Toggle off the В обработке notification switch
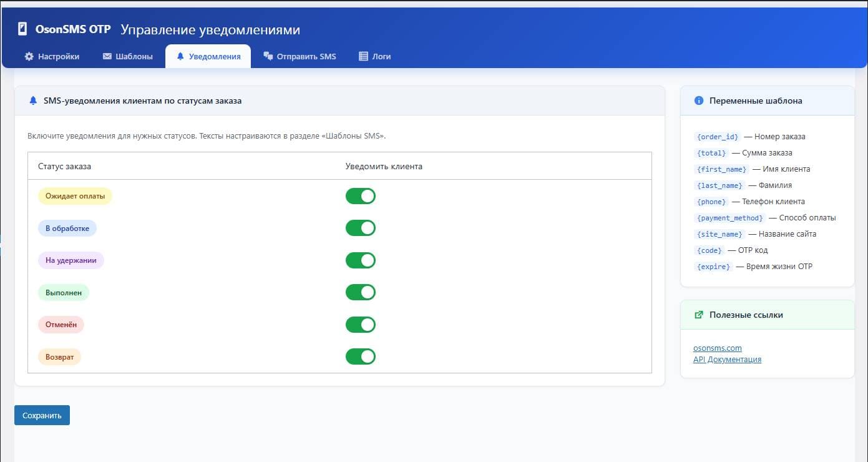This screenshot has width=868, height=462. [360, 228]
